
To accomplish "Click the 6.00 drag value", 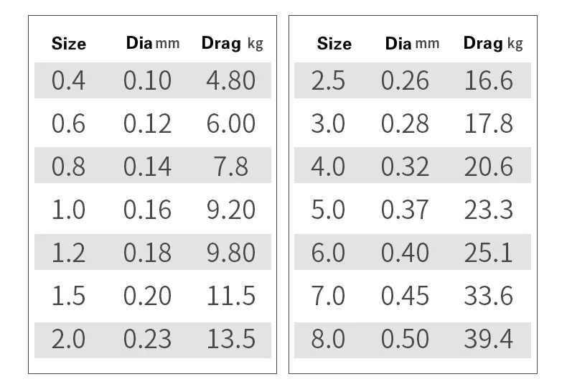I will click(x=230, y=123).
